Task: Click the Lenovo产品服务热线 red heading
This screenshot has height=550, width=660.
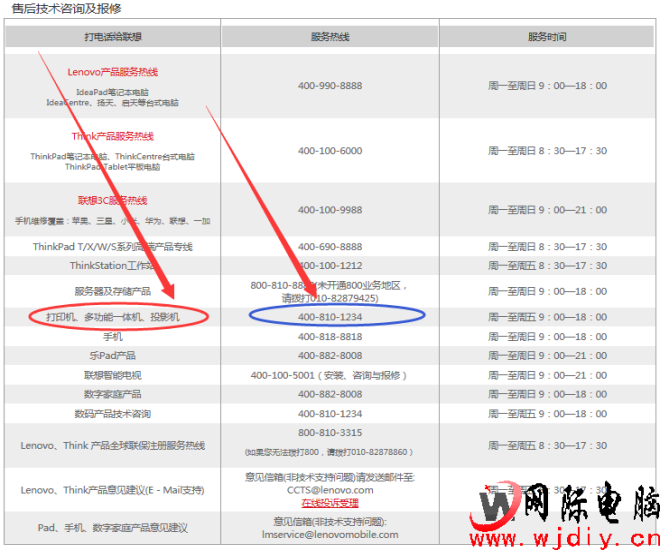Action: click(112, 72)
